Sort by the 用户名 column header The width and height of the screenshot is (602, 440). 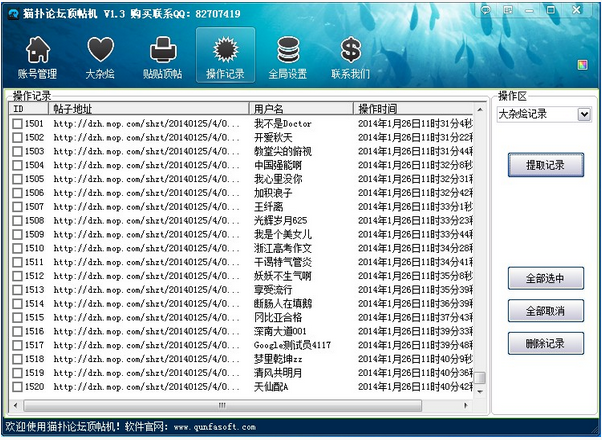coord(301,109)
